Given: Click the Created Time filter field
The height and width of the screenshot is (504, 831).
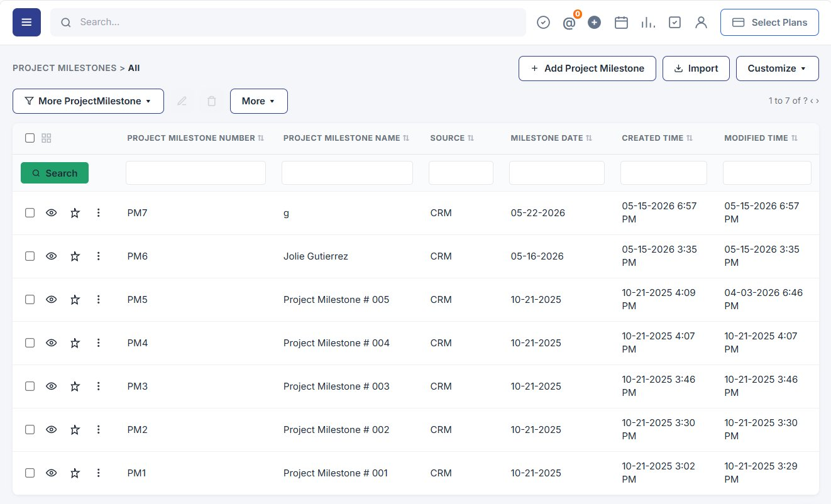Looking at the screenshot, I should coord(664,173).
